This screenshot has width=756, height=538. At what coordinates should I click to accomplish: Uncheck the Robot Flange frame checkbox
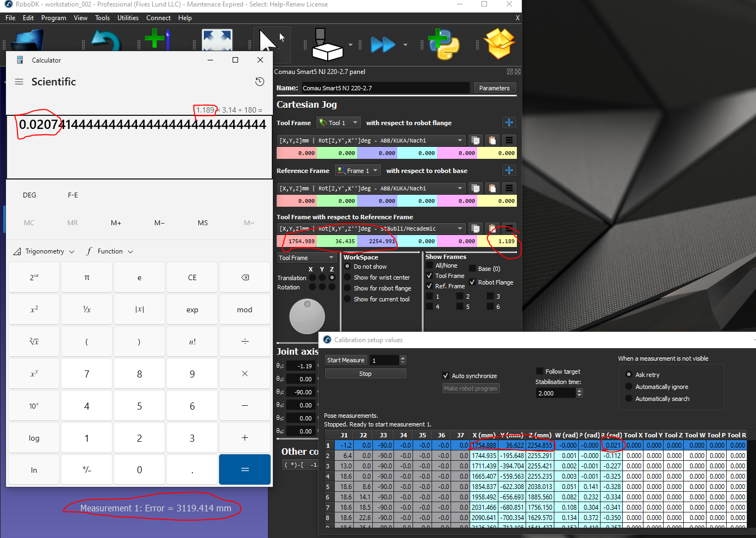(472, 282)
